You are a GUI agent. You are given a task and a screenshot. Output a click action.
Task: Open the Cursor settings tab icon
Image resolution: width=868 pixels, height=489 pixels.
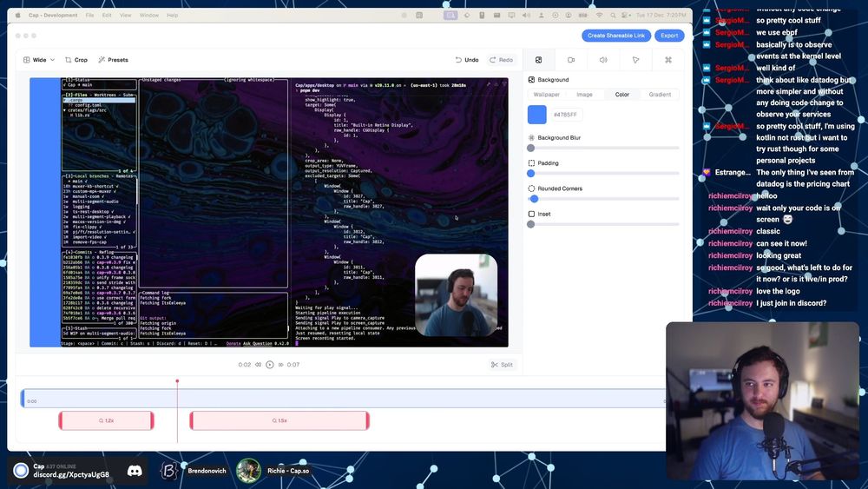click(635, 60)
